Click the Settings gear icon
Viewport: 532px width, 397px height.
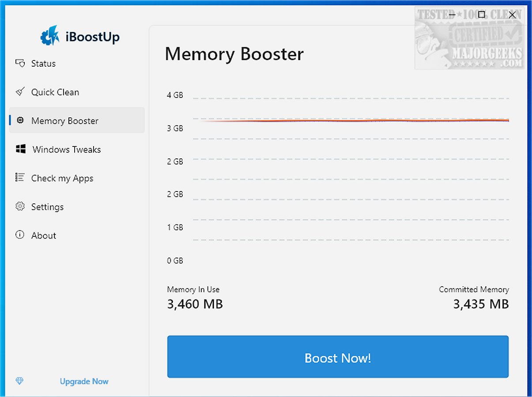(20, 206)
